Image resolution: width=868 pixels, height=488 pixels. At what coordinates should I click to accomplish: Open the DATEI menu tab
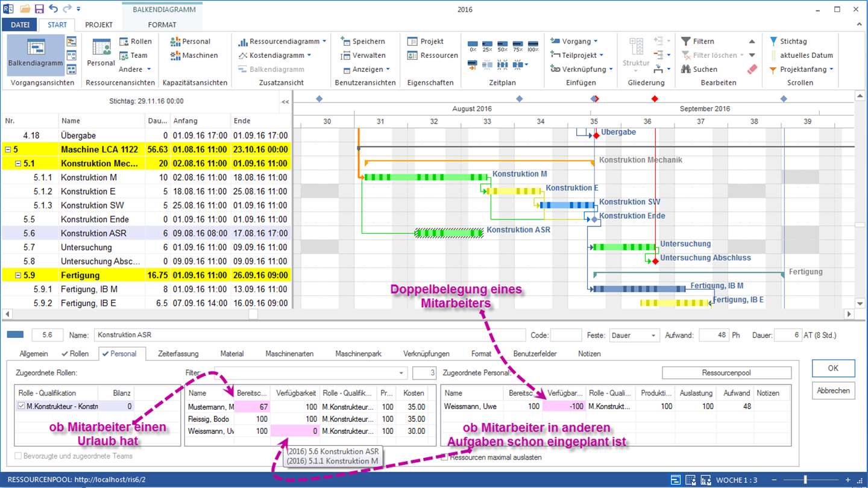pyautogui.click(x=20, y=25)
